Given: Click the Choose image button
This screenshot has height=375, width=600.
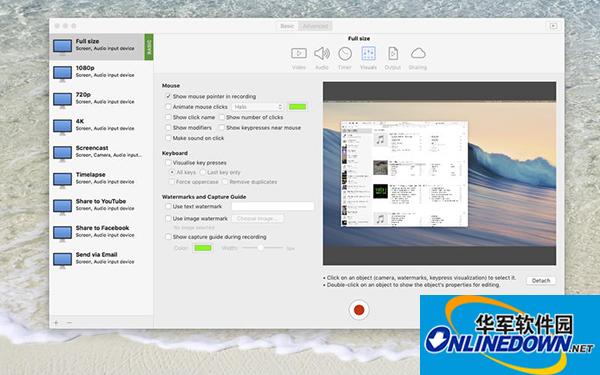Looking at the screenshot, I should point(257,218).
